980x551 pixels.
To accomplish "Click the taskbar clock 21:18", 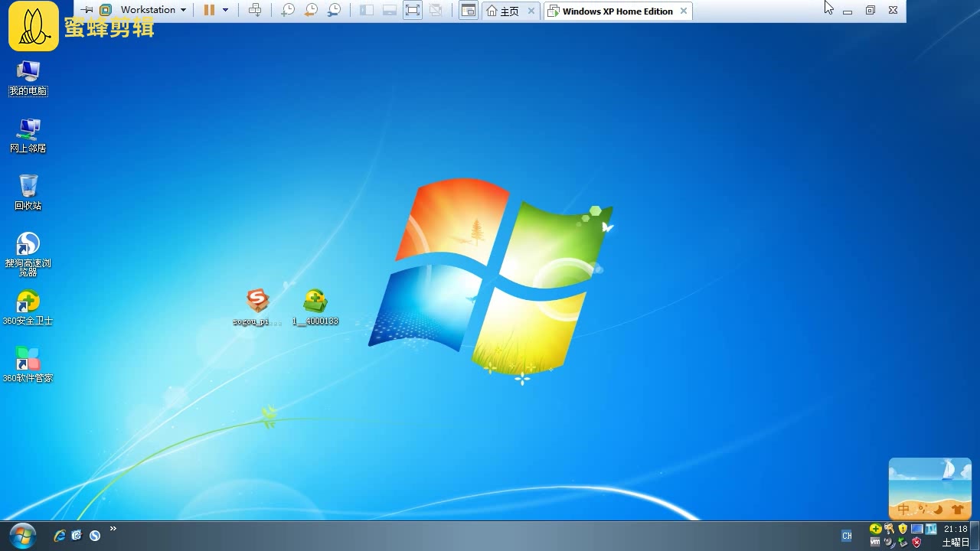I will pos(955,529).
